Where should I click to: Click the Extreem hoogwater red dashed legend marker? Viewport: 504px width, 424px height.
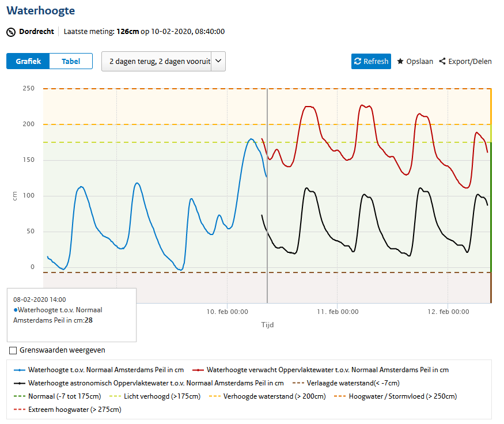tap(20, 410)
